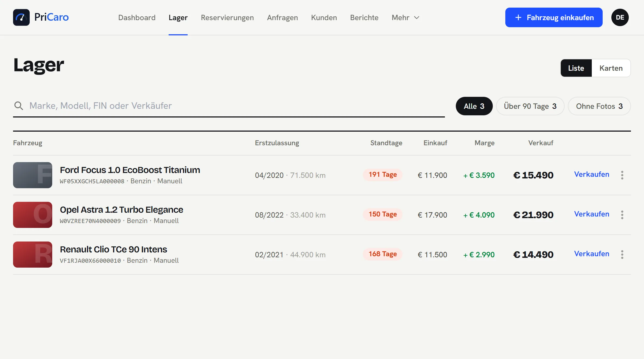This screenshot has height=359, width=644.
Task: Click Verkaufen for Renault Clio
Action: pos(592,253)
